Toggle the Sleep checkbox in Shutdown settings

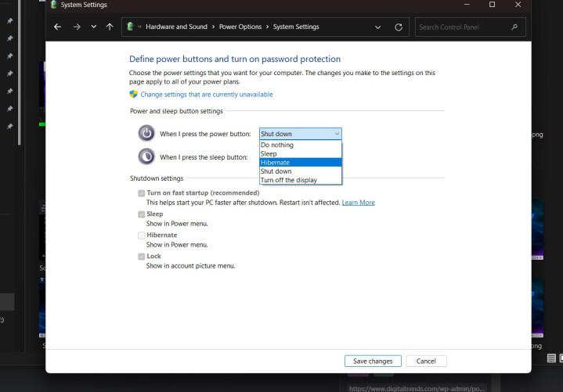141,214
